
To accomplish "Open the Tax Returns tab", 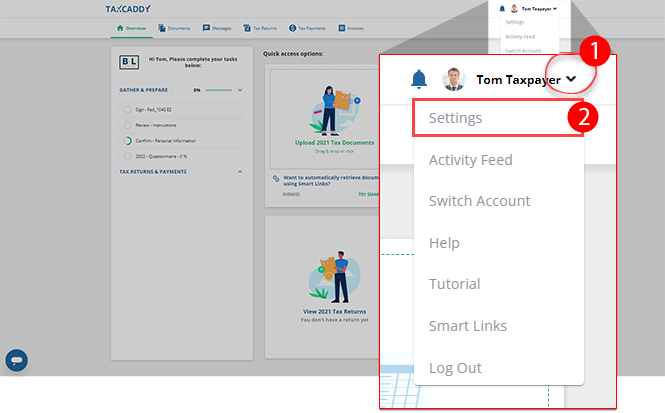I will point(260,28).
